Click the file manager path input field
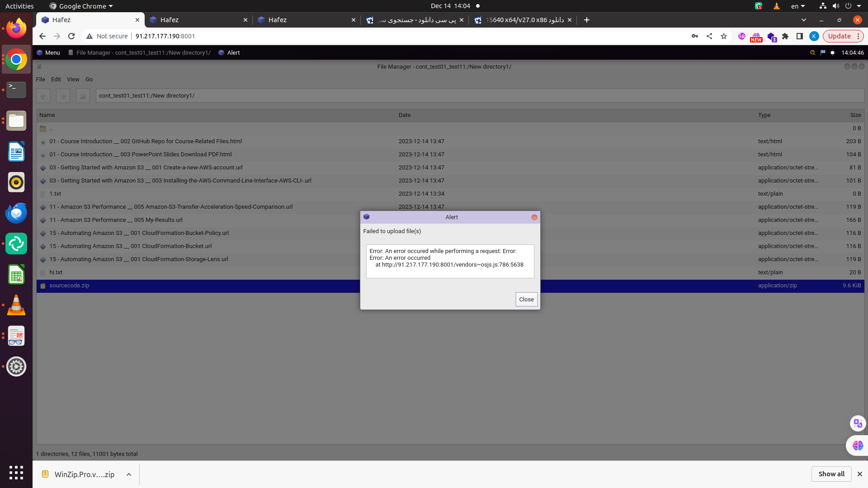The height and width of the screenshot is (488, 868). pos(479,96)
